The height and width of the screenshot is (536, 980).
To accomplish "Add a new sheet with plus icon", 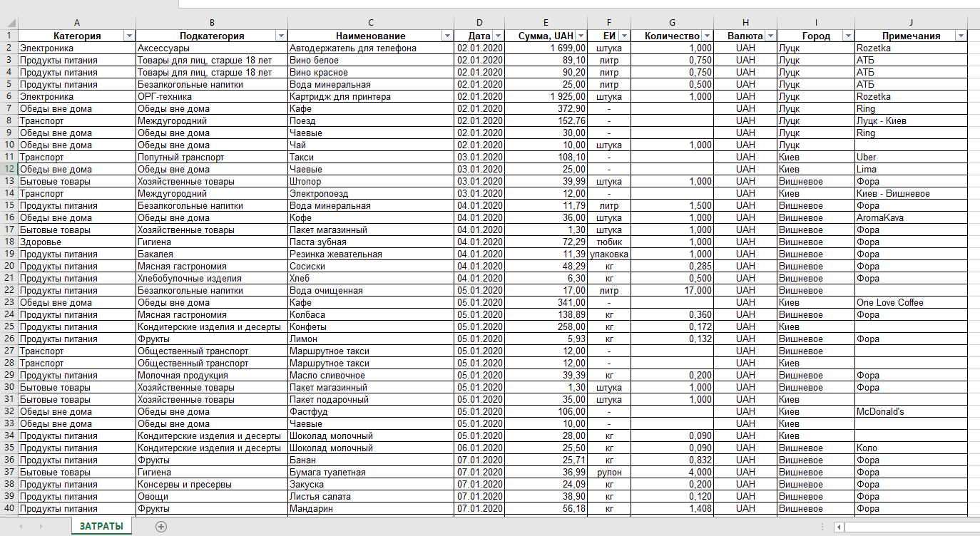I will pos(161,527).
